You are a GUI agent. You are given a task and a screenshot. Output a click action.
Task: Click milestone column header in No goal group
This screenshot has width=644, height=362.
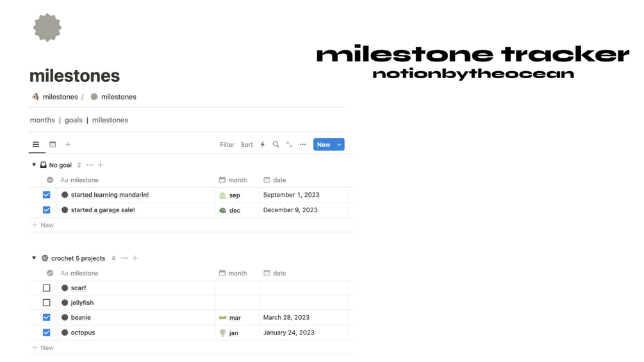(x=79, y=180)
